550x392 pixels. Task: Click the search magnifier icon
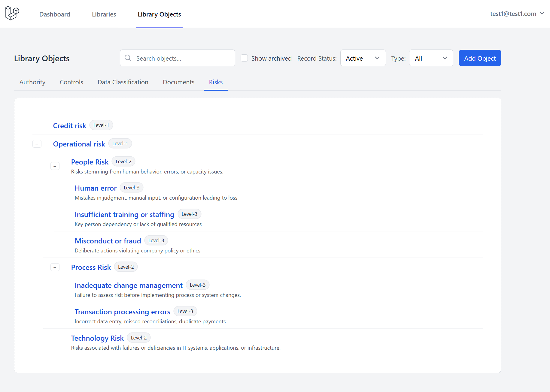click(x=128, y=58)
